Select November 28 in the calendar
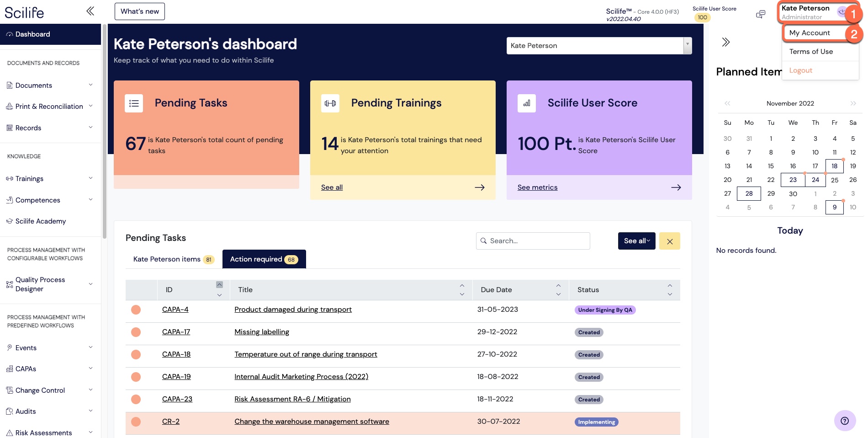 (749, 193)
